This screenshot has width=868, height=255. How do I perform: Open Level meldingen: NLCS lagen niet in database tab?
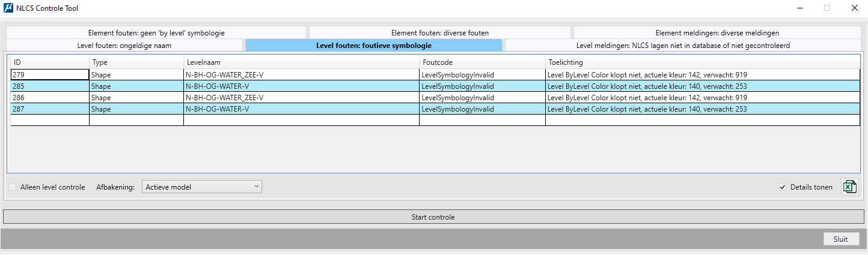point(683,45)
